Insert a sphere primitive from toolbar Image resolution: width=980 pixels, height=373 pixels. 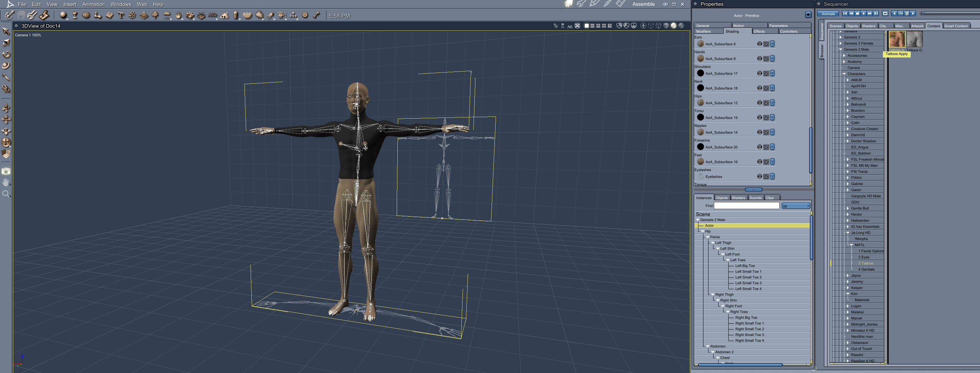tap(63, 15)
